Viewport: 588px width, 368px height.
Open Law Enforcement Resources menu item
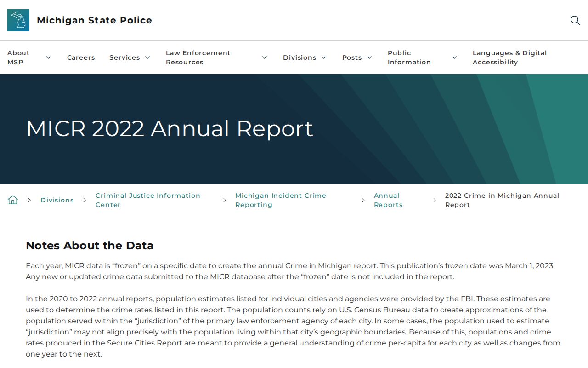point(198,57)
